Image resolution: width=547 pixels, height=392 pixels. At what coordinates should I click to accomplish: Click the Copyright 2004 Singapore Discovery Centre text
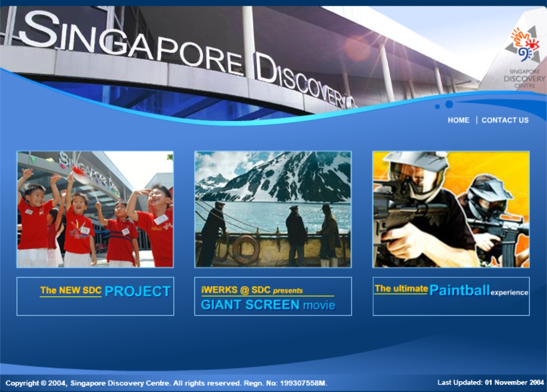pyautogui.click(x=166, y=383)
